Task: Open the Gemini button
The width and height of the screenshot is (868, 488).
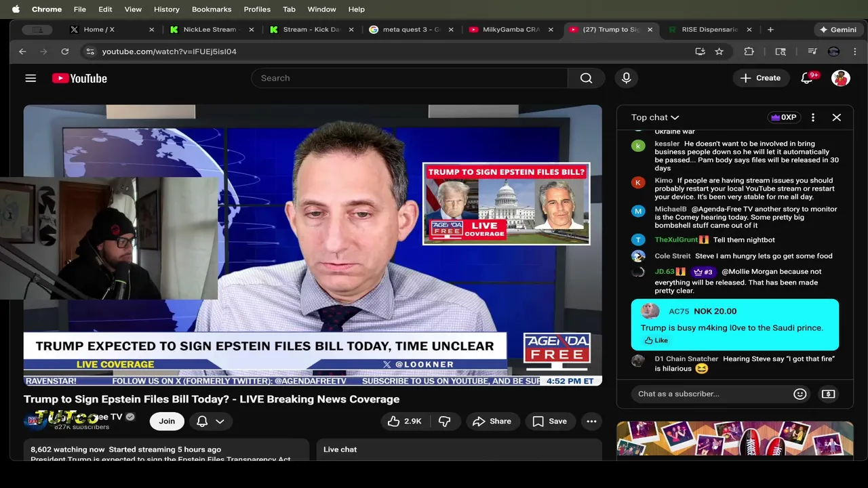Action: click(838, 30)
